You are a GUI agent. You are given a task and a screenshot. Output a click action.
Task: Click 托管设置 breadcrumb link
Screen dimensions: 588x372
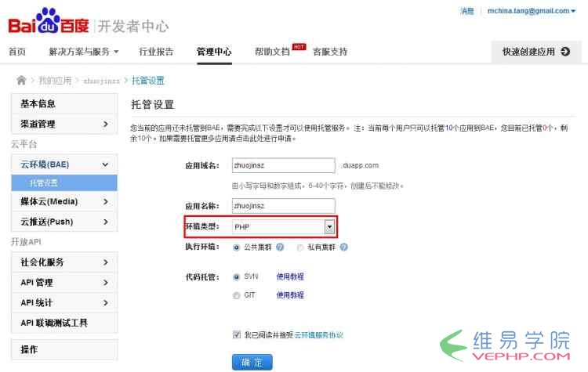(147, 81)
